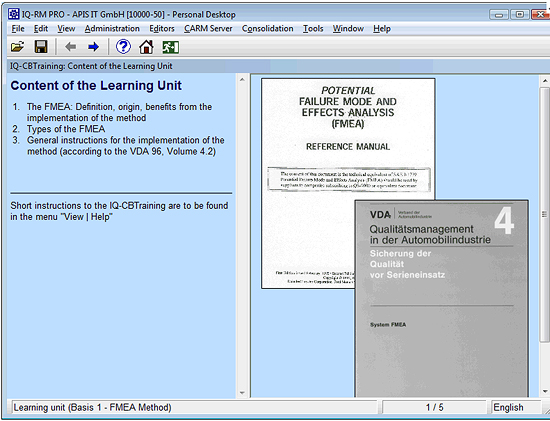Open the Tools menu
The width and height of the screenshot is (550, 421).
[x=313, y=29]
